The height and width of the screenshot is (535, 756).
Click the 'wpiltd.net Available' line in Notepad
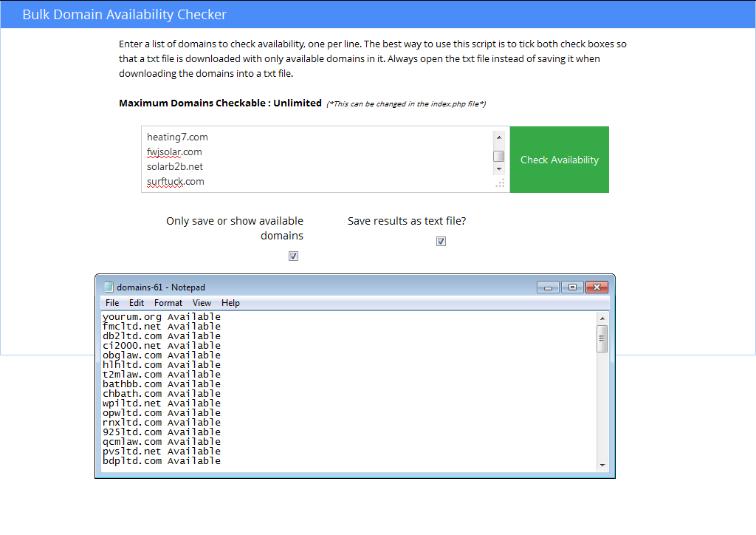[x=162, y=403]
